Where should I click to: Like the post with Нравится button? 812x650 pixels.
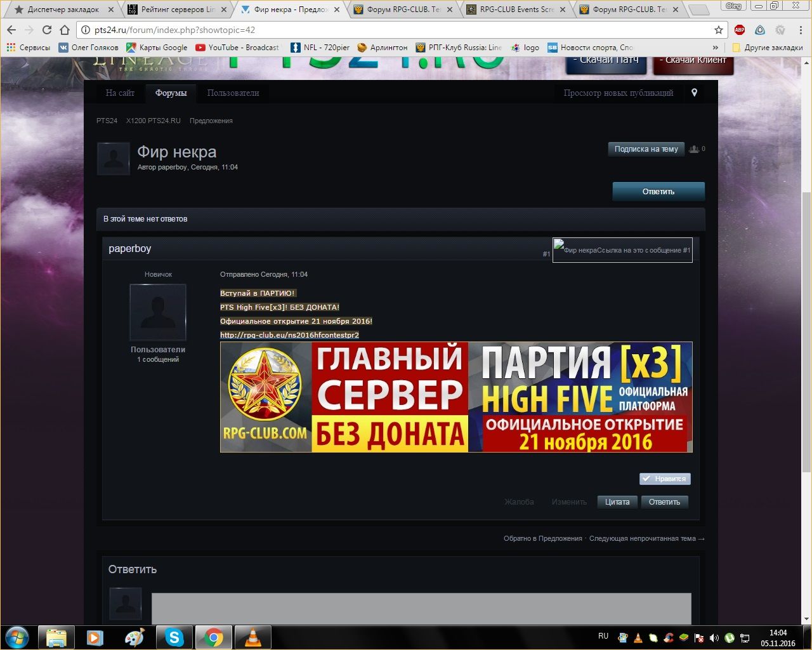[665, 479]
